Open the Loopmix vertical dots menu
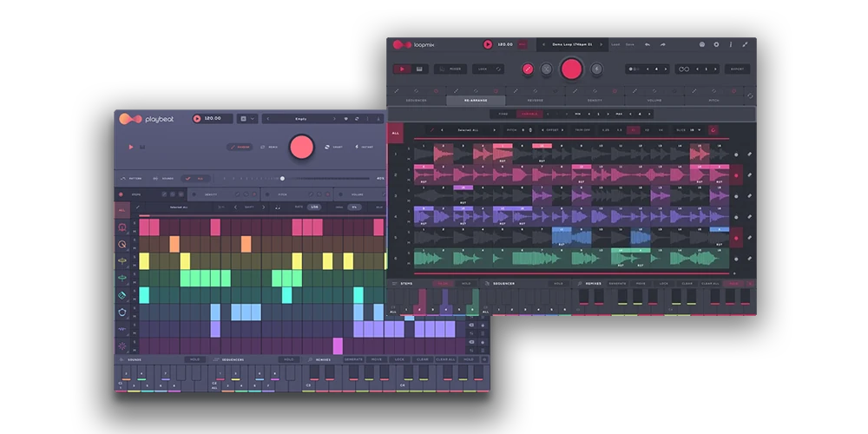 731,44
